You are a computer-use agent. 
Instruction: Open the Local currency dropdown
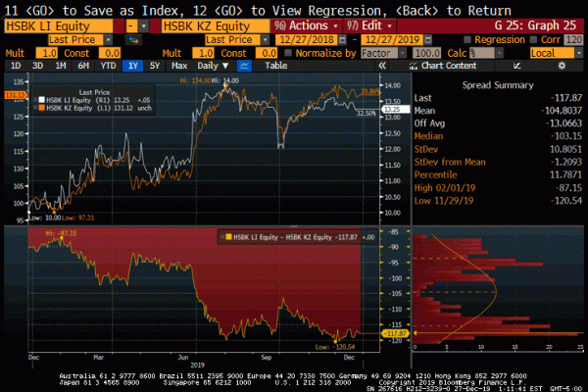(x=578, y=53)
